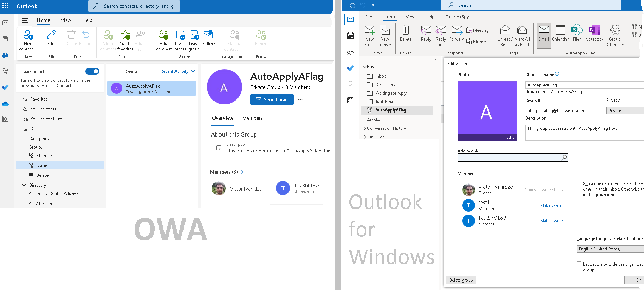Click Reply All icon in Outlook ribbon
This screenshot has height=290, width=644.
coord(441,30)
